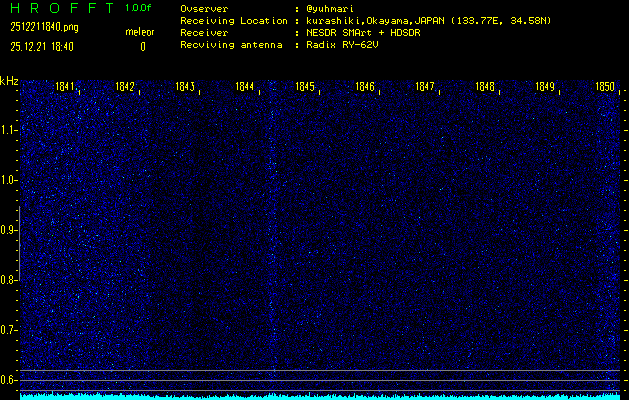Click the Receiver field label

(x=204, y=33)
